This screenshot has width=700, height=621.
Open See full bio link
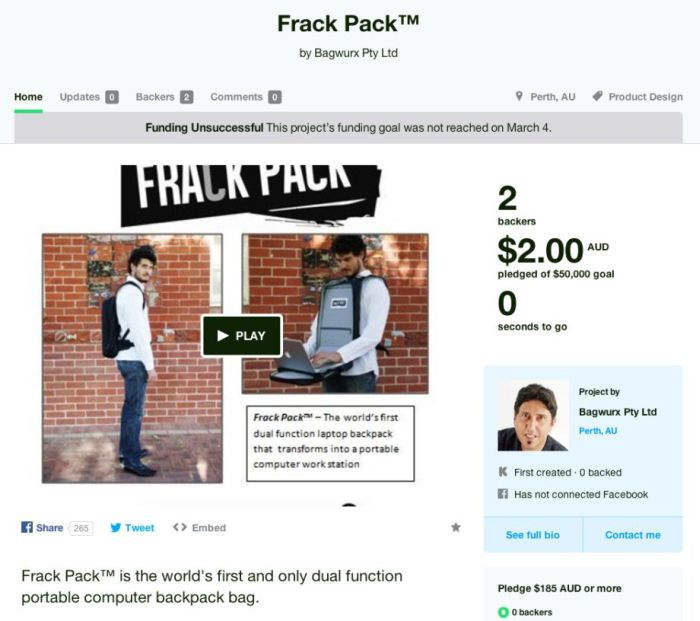click(x=533, y=535)
